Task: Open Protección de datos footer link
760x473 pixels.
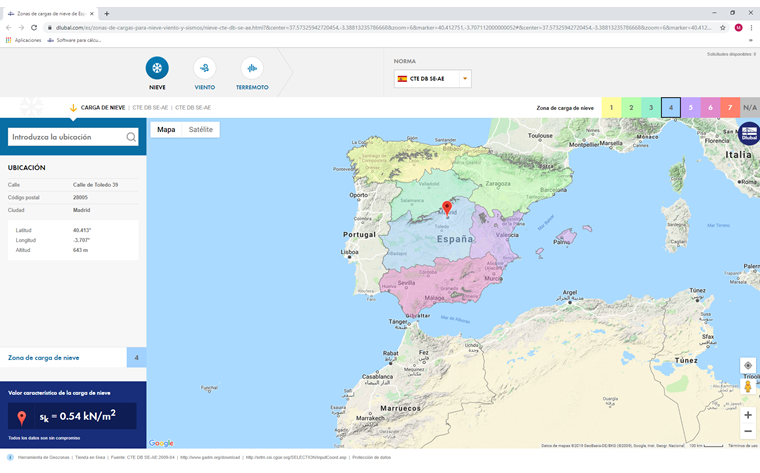Action: pos(371,457)
